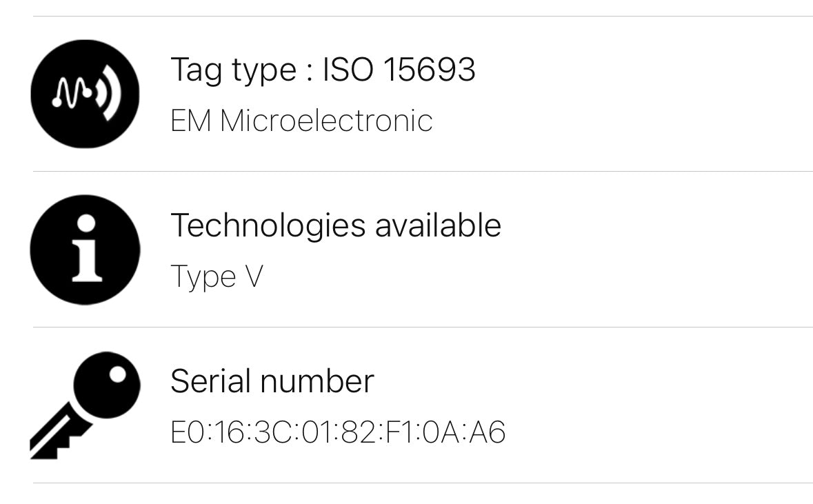This screenshot has width=813, height=504.
Task: Tap the Serial number heading
Action: [x=272, y=381]
